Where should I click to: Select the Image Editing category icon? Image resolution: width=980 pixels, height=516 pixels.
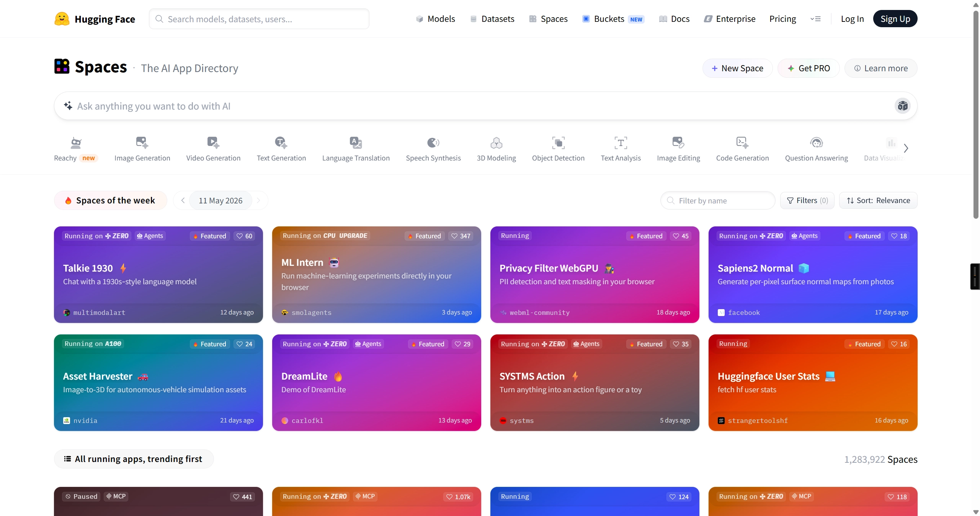click(x=678, y=143)
